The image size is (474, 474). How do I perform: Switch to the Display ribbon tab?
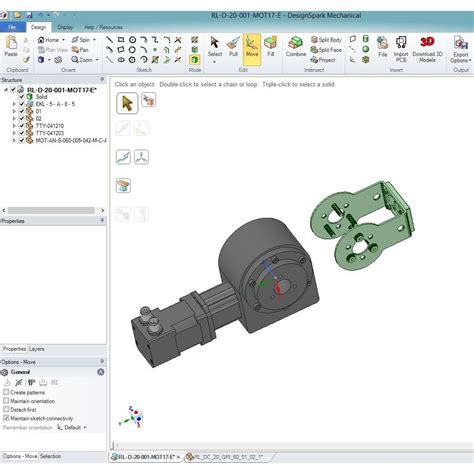(65, 27)
